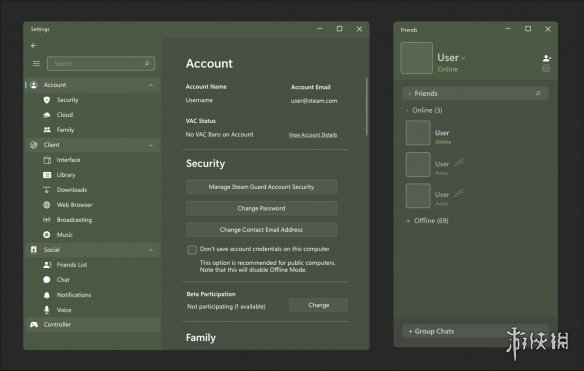Screen dimensions: 584x371
Task: Click the Music disc icon
Action: (47, 235)
